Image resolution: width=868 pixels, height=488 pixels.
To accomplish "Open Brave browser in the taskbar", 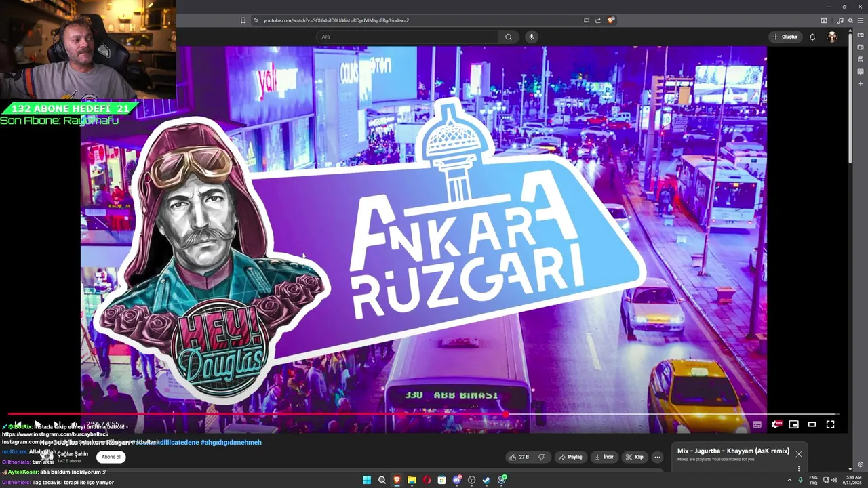I will tap(397, 480).
